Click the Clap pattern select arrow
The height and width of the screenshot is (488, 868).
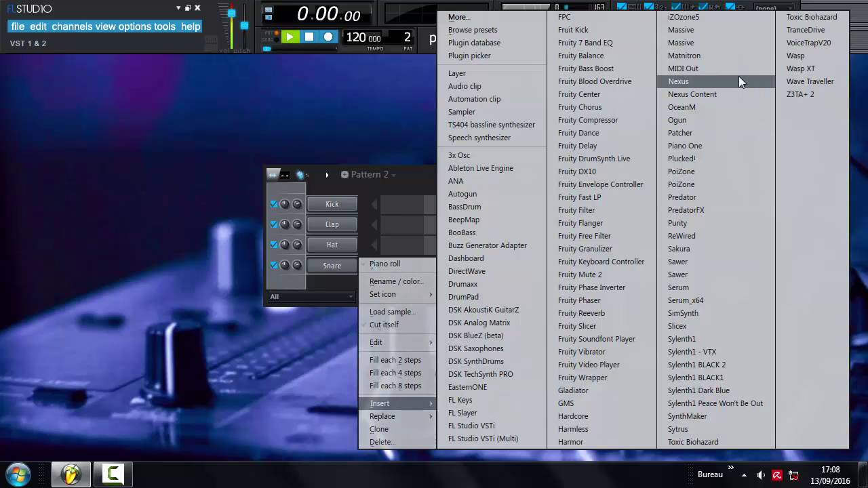click(x=374, y=224)
